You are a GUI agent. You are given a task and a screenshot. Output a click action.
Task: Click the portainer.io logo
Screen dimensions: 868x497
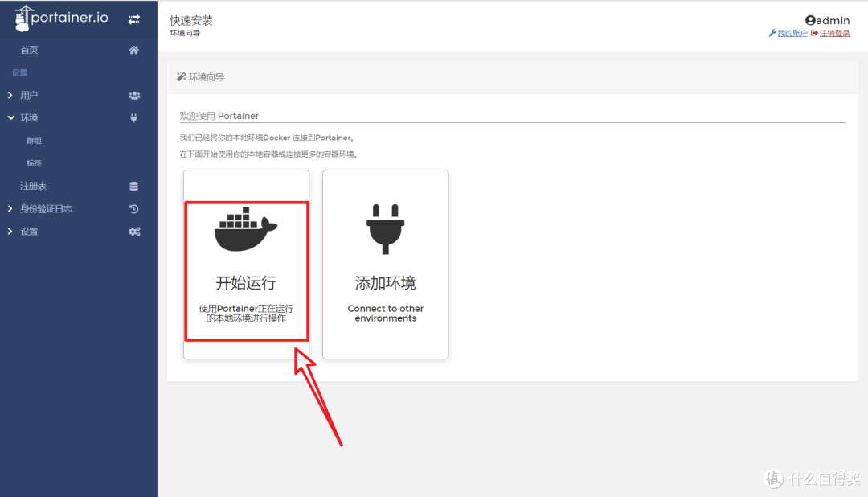click(x=60, y=17)
